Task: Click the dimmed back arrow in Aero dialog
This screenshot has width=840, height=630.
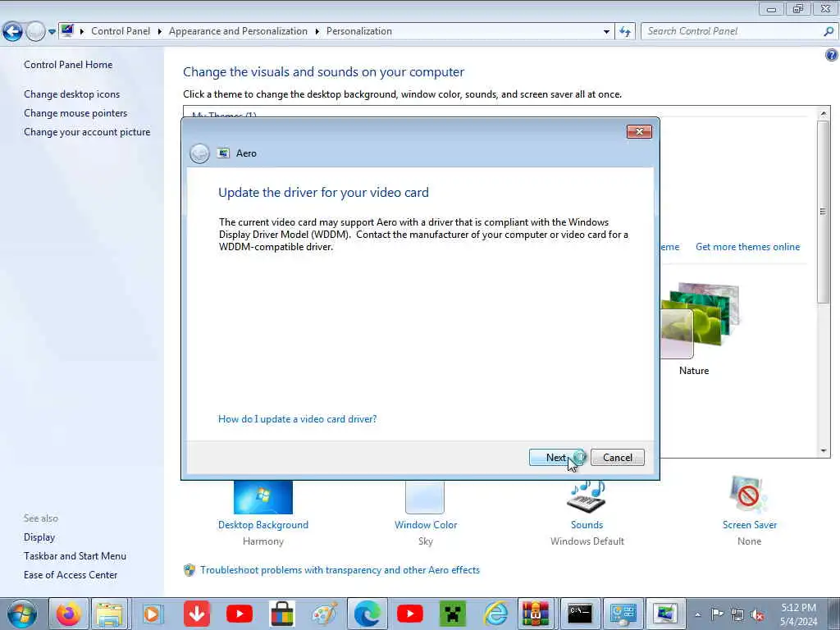Action: click(x=199, y=153)
